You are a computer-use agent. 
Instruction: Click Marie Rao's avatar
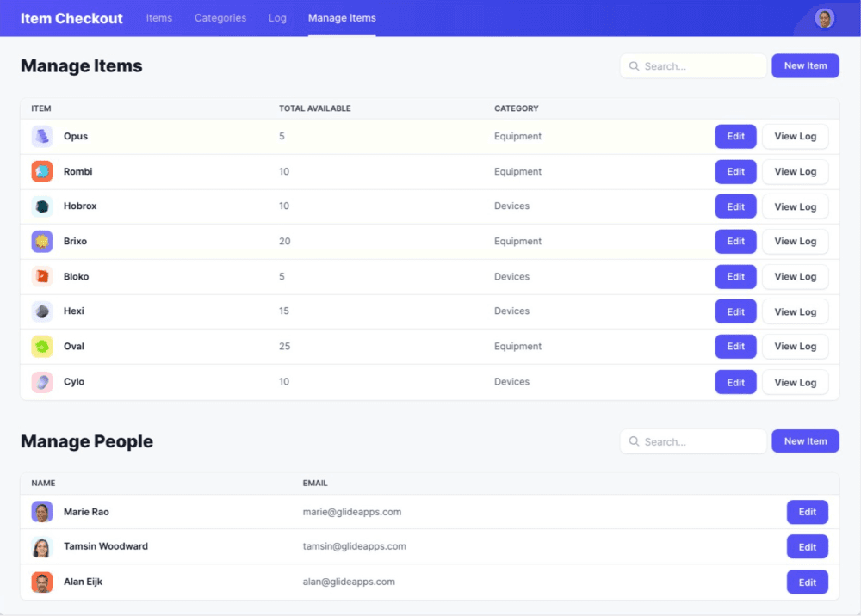41,512
